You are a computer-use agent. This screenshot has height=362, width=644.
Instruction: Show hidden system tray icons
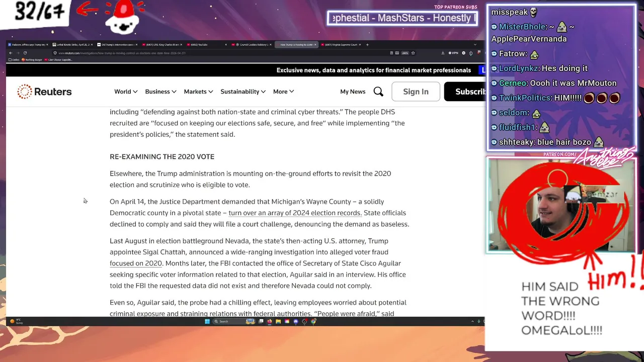[x=472, y=321]
